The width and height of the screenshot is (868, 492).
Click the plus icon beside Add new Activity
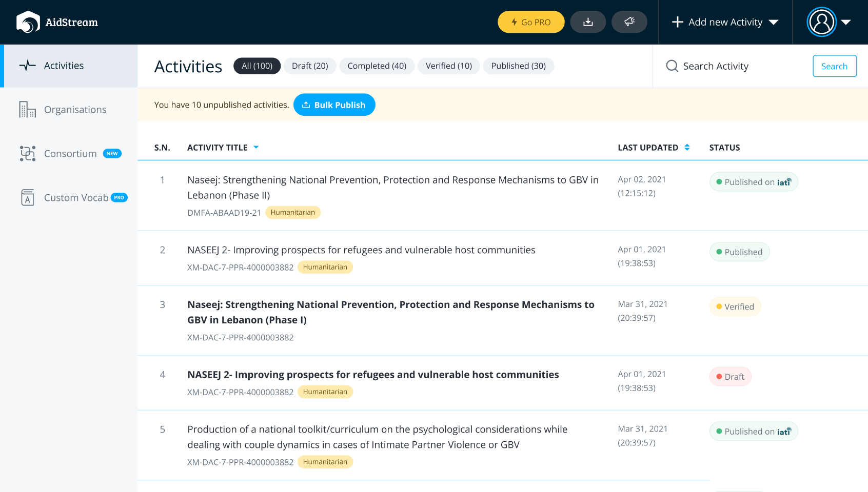pos(678,22)
